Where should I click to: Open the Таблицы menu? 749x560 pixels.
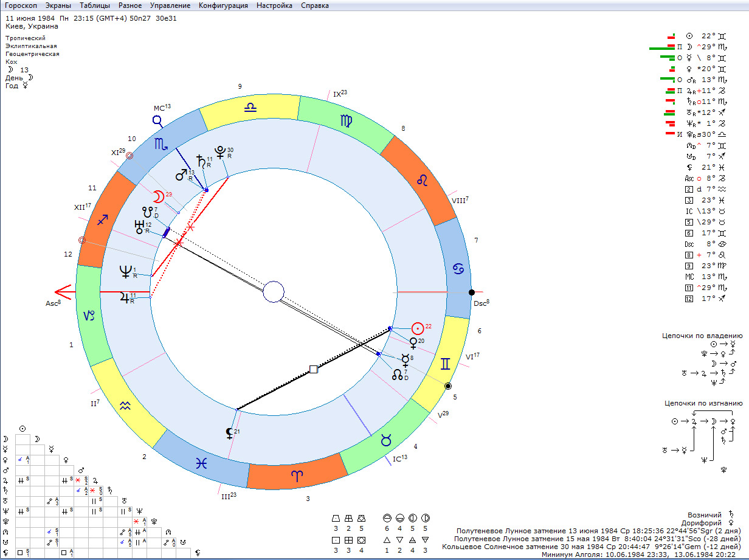(x=94, y=5)
